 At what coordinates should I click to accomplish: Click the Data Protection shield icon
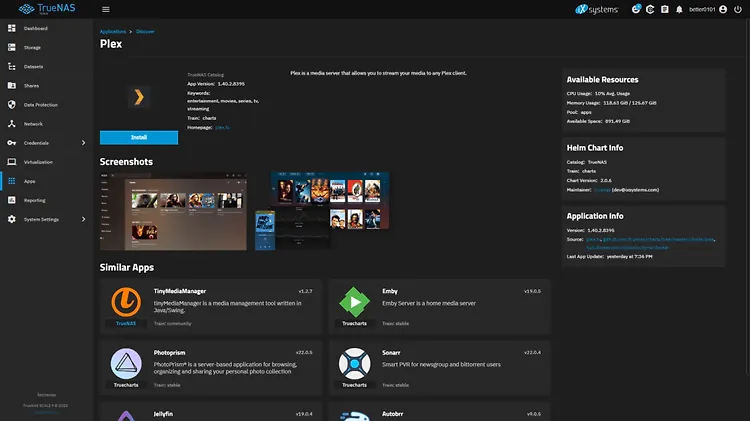[11, 105]
